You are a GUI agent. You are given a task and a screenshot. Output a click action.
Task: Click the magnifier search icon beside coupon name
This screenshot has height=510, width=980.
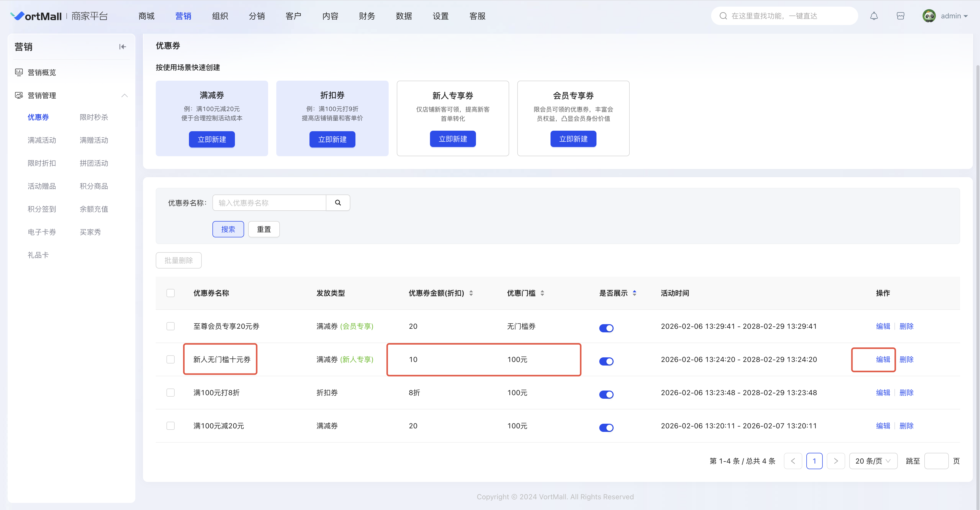coord(338,203)
